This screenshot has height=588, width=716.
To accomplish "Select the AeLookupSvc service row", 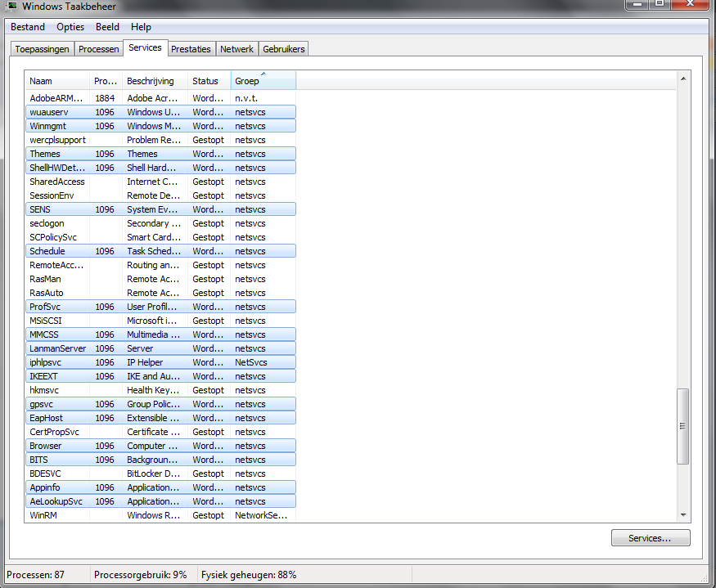I will tap(160, 501).
